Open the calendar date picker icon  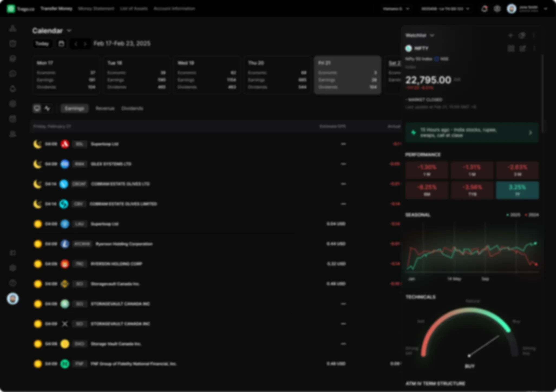[61, 44]
